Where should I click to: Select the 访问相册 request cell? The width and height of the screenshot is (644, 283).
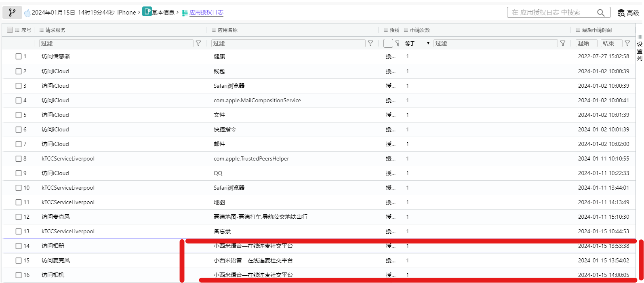coord(53,246)
